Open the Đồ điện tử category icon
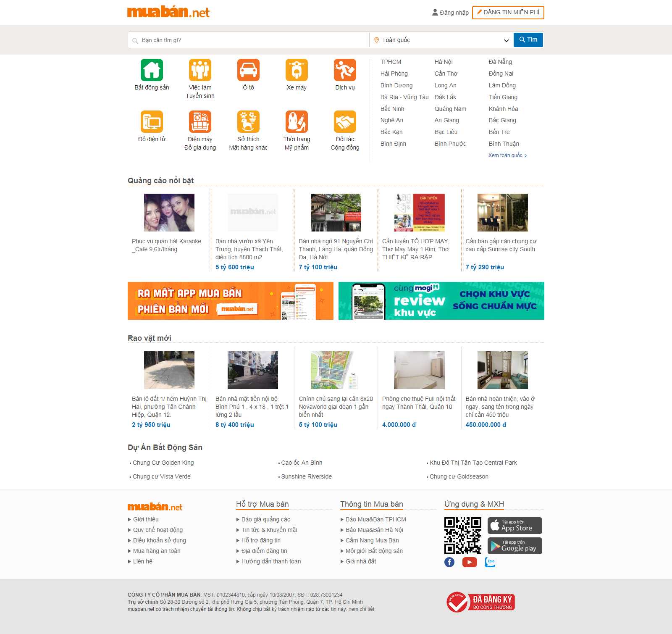672x634 pixels. pos(152,122)
